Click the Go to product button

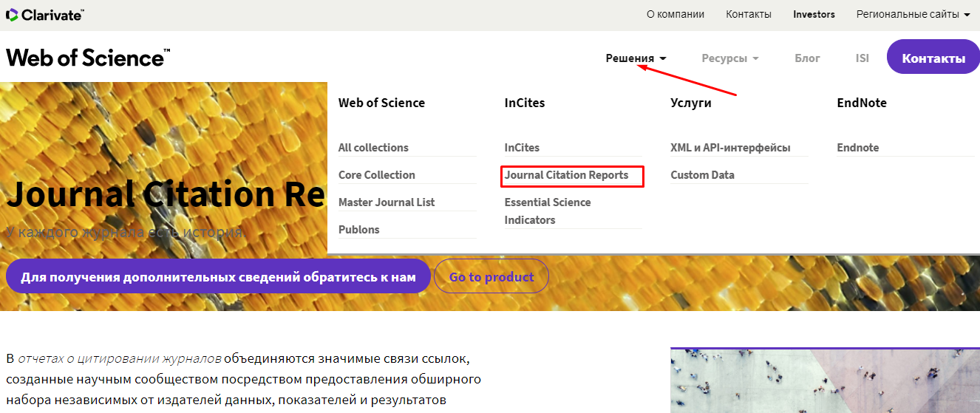pyautogui.click(x=491, y=277)
